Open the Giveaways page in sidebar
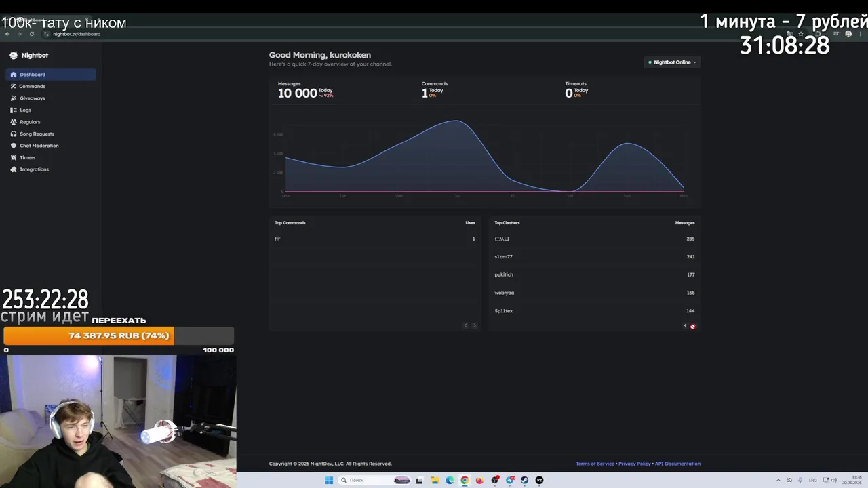The height and width of the screenshot is (488, 868). [51, 98]
